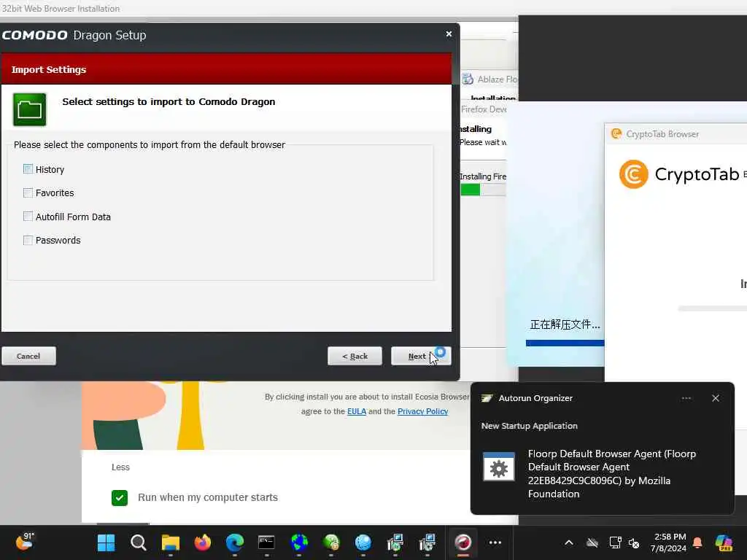Open the first installer taskbar icon

(x=395, y=542)
